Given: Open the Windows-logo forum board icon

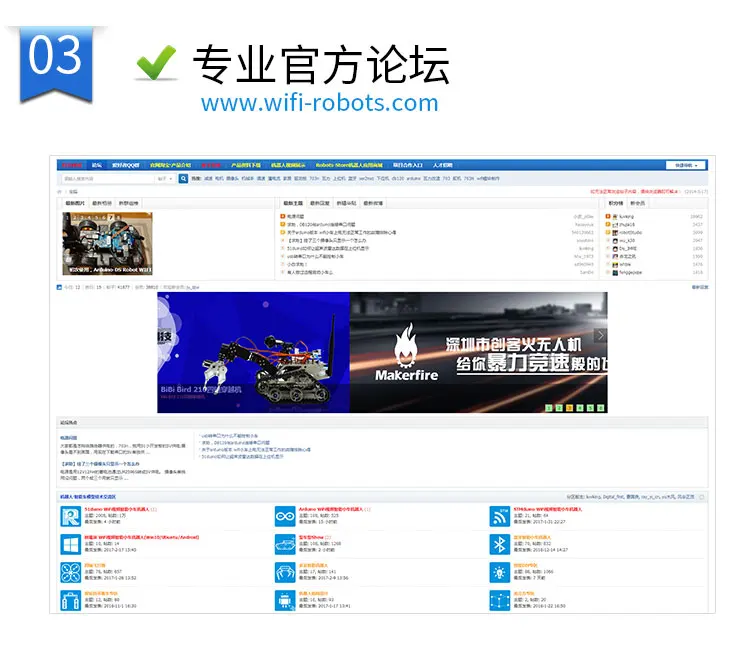Looking at the screenshot, I should (70, 544).
